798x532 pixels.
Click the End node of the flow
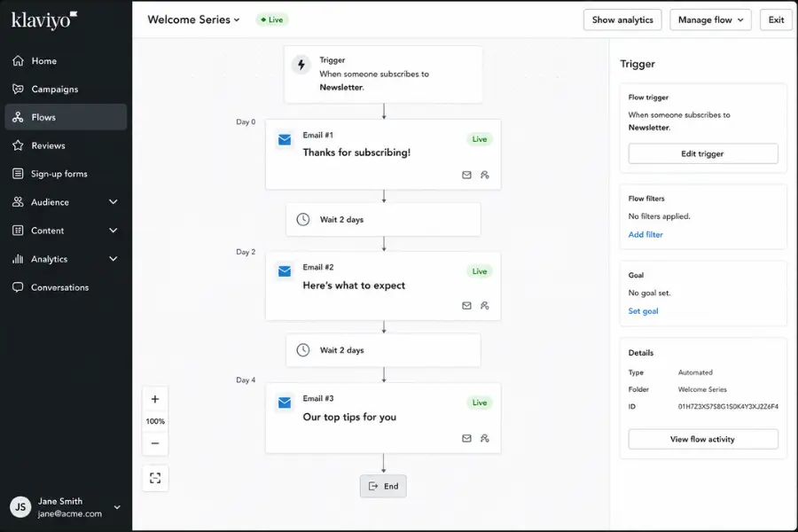(x=383, y=486)
